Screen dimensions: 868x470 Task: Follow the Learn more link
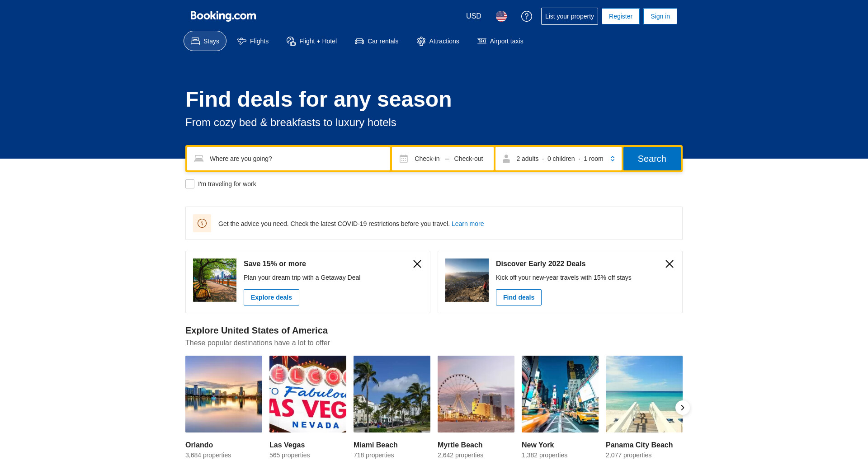pos(467,224)
